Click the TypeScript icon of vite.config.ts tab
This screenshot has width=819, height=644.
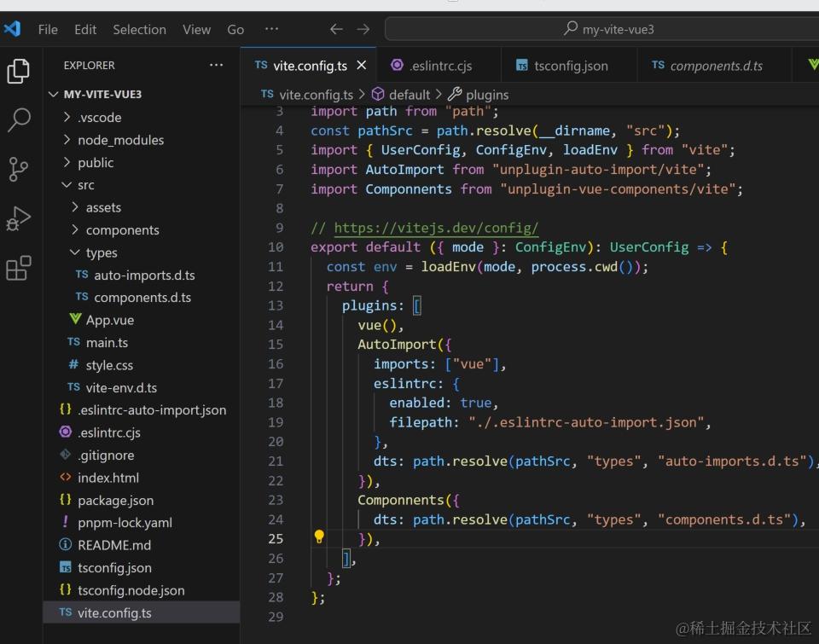(x=261, y=66)
